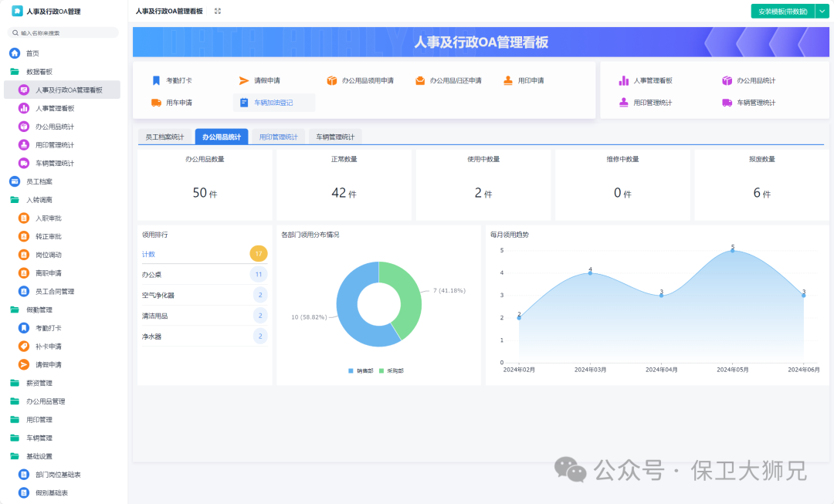Click the 用印申请 stamp icon
This screenshot has width=834, height=504.
(508, 80)
